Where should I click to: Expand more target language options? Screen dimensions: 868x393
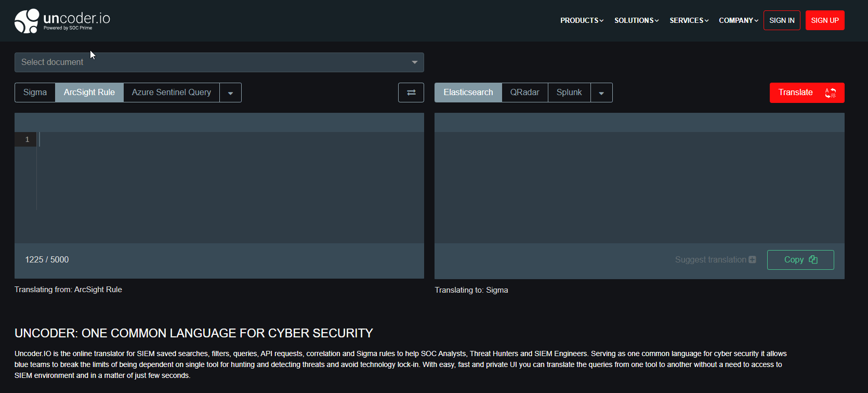pos(601,93)
